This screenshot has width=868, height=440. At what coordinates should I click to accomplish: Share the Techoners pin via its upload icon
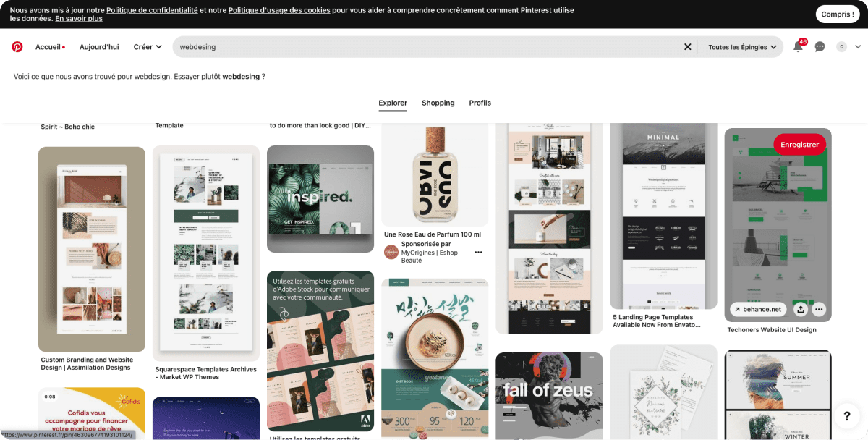(x=799, y=309)
